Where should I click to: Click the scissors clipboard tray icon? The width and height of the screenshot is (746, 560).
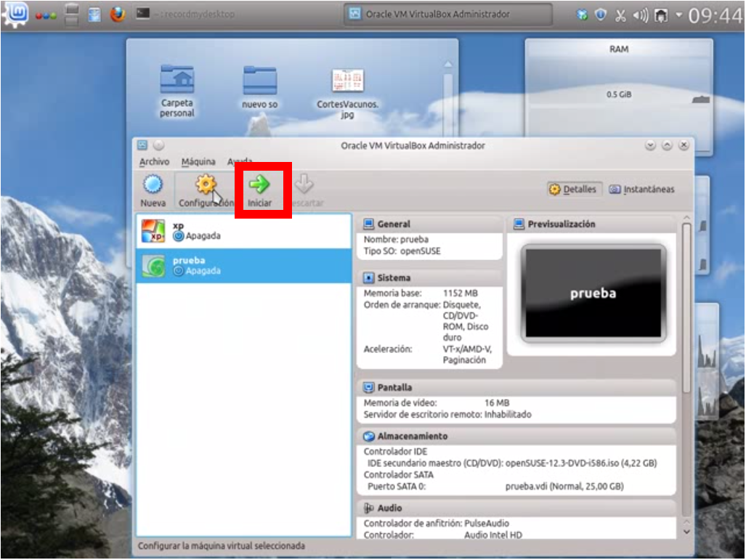pyautogui.click(x=620, y=16)
